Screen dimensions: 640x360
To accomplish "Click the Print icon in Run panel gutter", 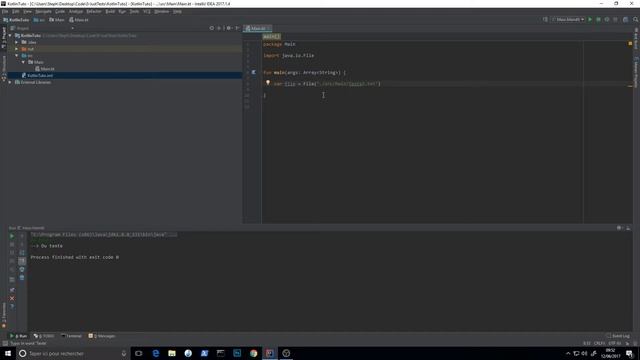I will click(x=22, y=269).
